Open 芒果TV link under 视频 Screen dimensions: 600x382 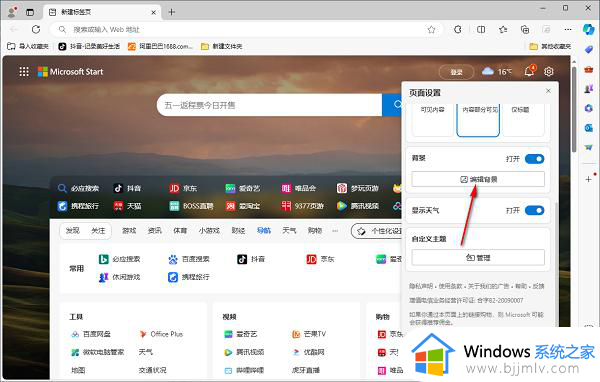tap(309, 334)
